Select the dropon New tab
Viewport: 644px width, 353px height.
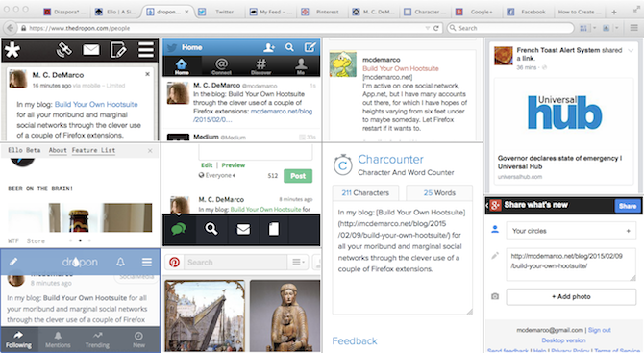[x=138, y=340]
